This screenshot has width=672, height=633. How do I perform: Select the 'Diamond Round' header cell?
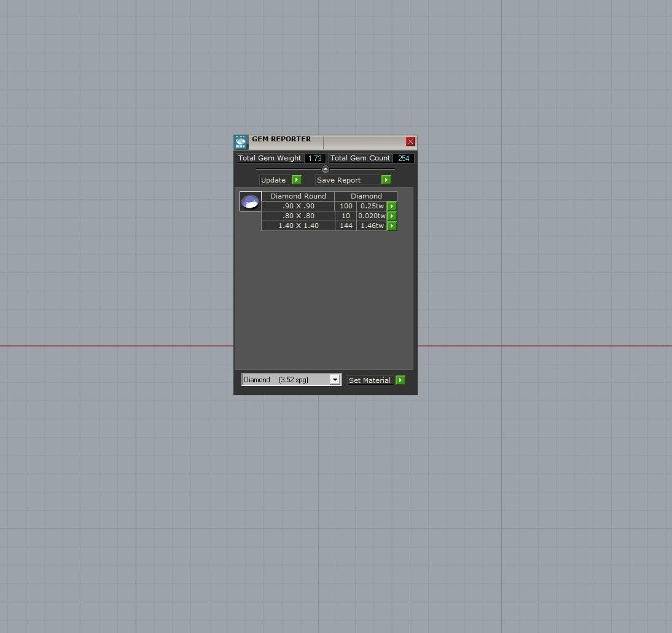(x=298, y=196)
